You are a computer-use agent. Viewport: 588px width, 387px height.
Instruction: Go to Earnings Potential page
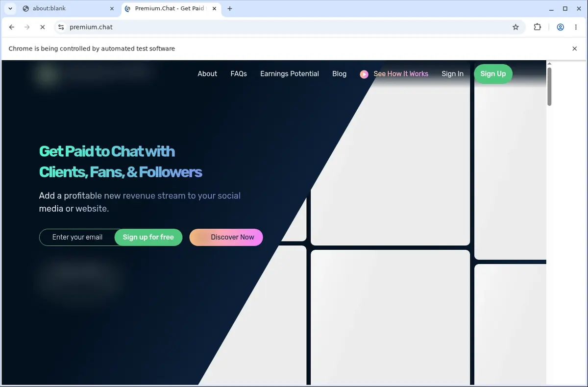tap(290, 73)
